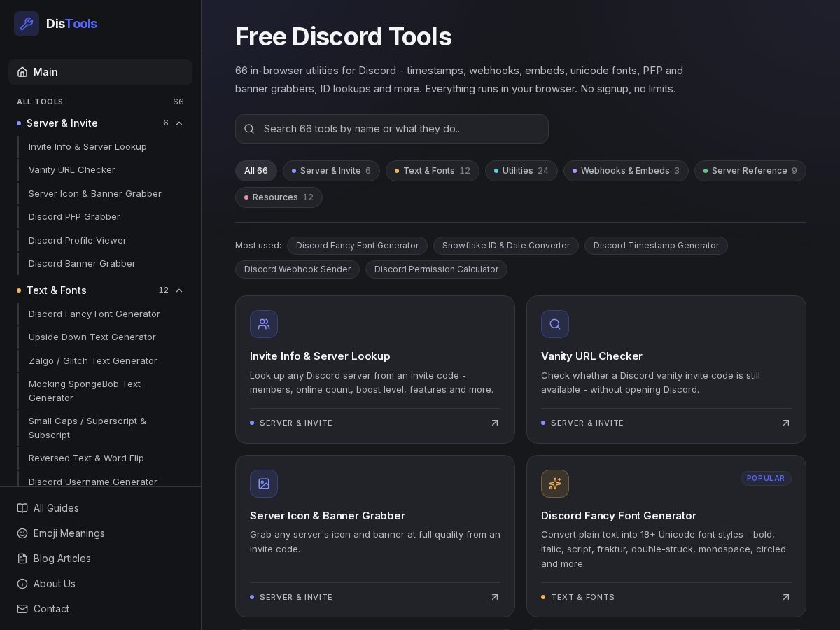The height and width of the screenshot is (630, 840).
Task: Click the POPULAR badge on Fancy Font card
Action: coord(766,478)
